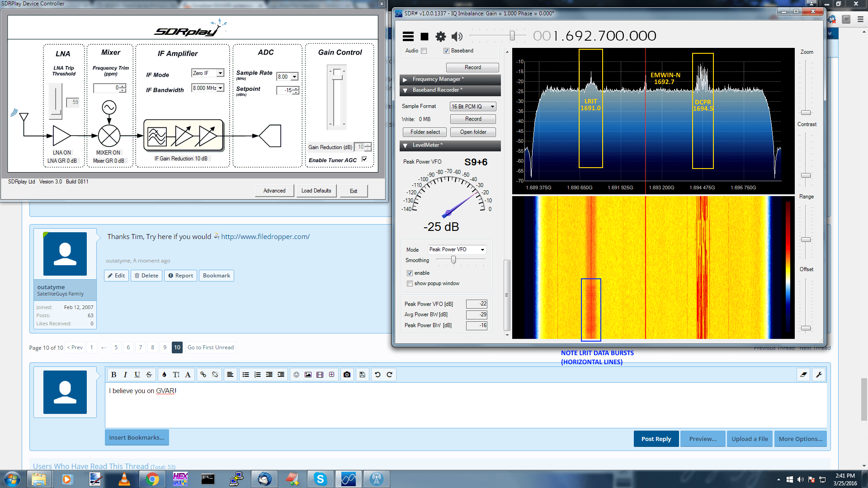
Task: Insert media film icon
Action: (x=320, y=375)
